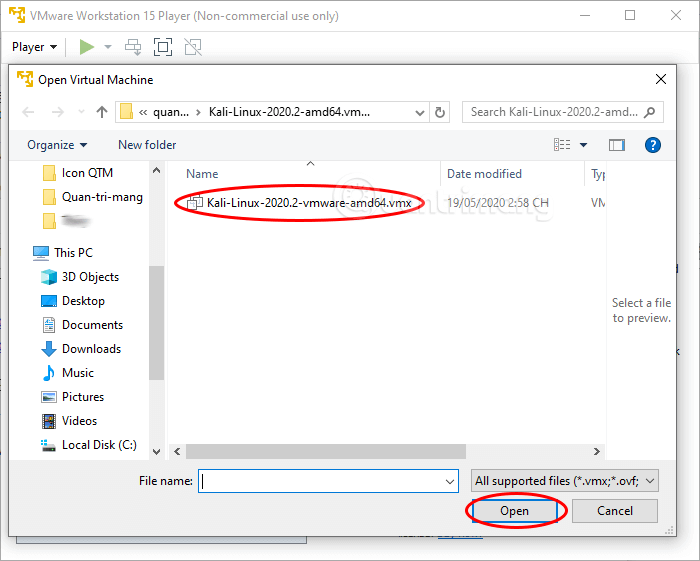Enter full screen mode icon
700x561 pixels.
[x=163, y=46]
